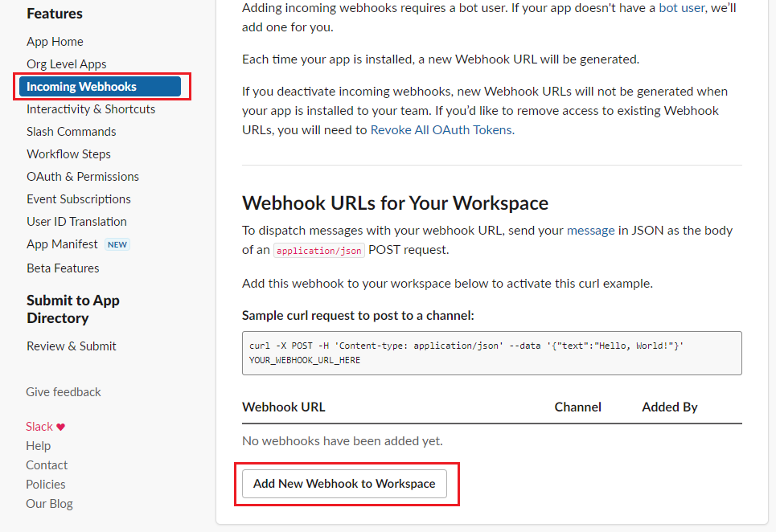Open the Help footer link
This screenshot has width=776, height=532.
click(x=38, y=446)
